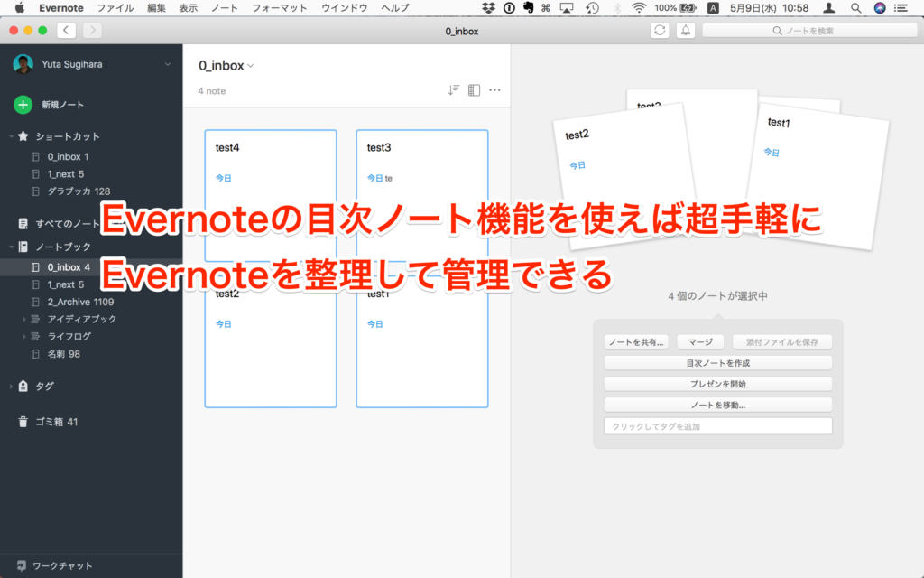Click the Evernote elephant menu bar icon

tap(528, 7)
